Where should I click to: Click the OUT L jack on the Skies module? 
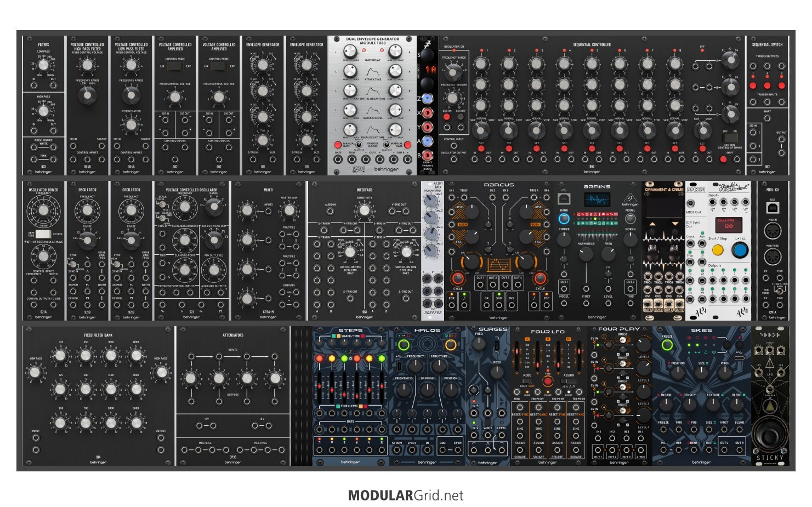coord(725,451)
